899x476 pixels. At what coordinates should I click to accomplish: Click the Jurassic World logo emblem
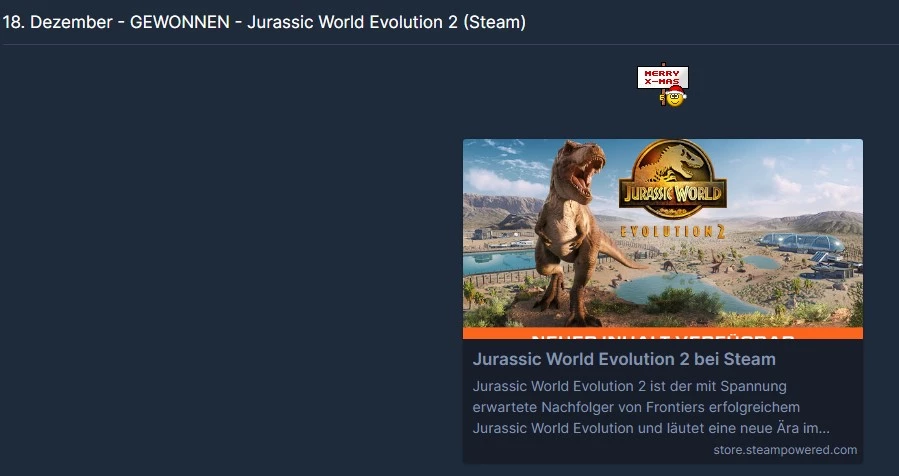[673, 179]
